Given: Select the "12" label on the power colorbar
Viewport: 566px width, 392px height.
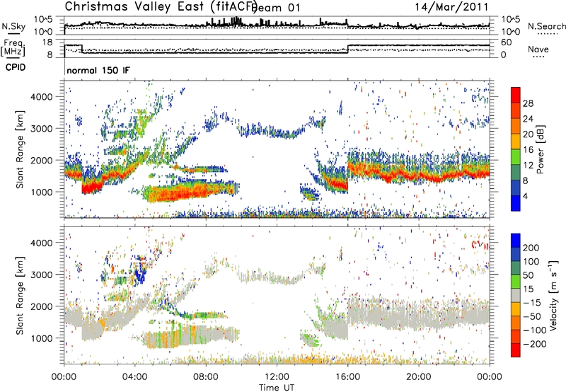Looking at the screenshot, I should point(528,166).
